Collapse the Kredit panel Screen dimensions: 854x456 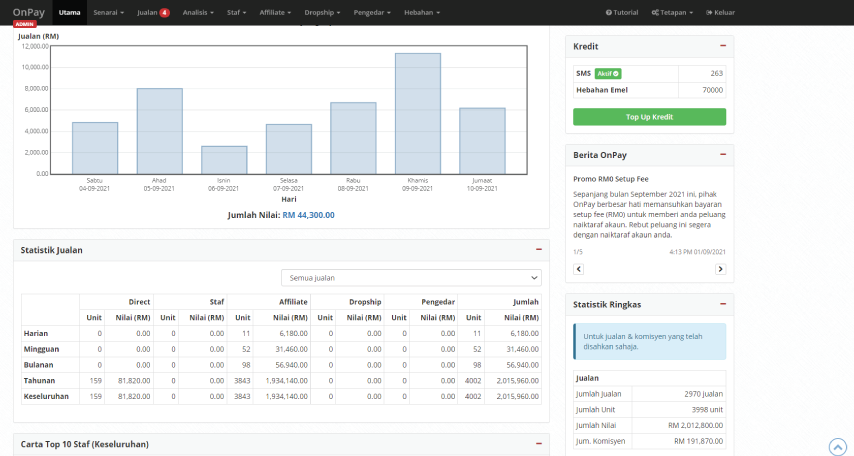[x=722, y=46]
